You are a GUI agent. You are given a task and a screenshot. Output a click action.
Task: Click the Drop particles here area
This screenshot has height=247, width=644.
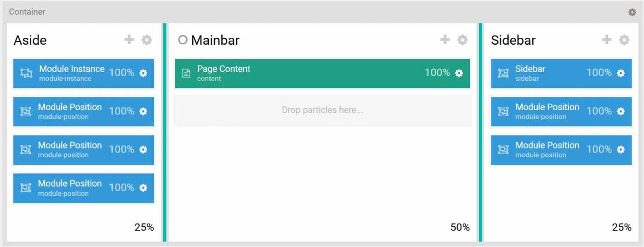click(x=322, y=110)
